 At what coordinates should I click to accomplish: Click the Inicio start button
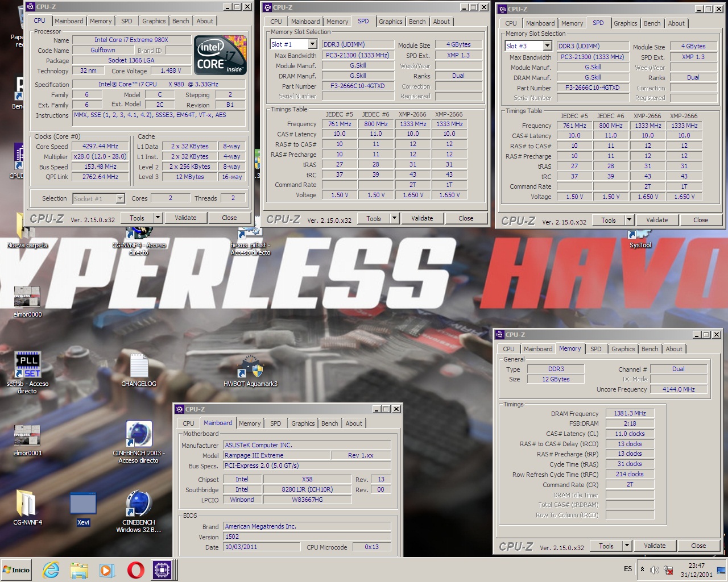coord(16,570)
